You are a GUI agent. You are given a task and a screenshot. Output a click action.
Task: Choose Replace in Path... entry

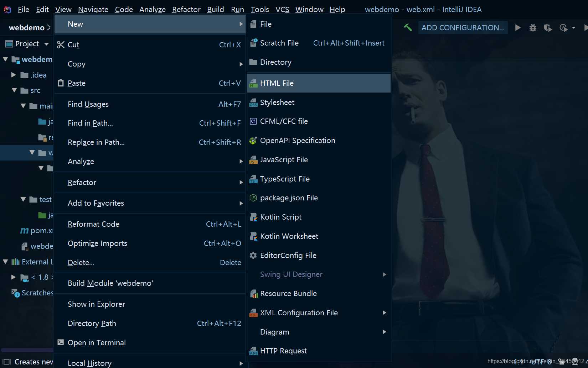(x=150, y=142)
